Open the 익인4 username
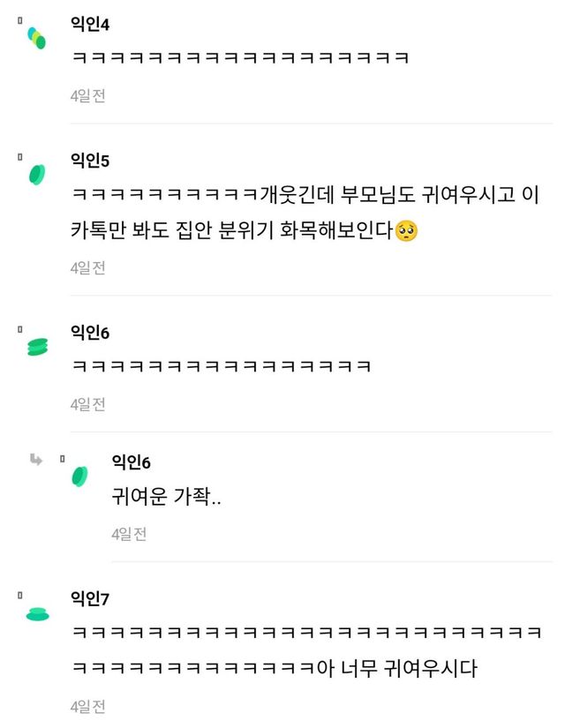The width and height of the screenshot is (565, 728). click(x=90, y=24)
